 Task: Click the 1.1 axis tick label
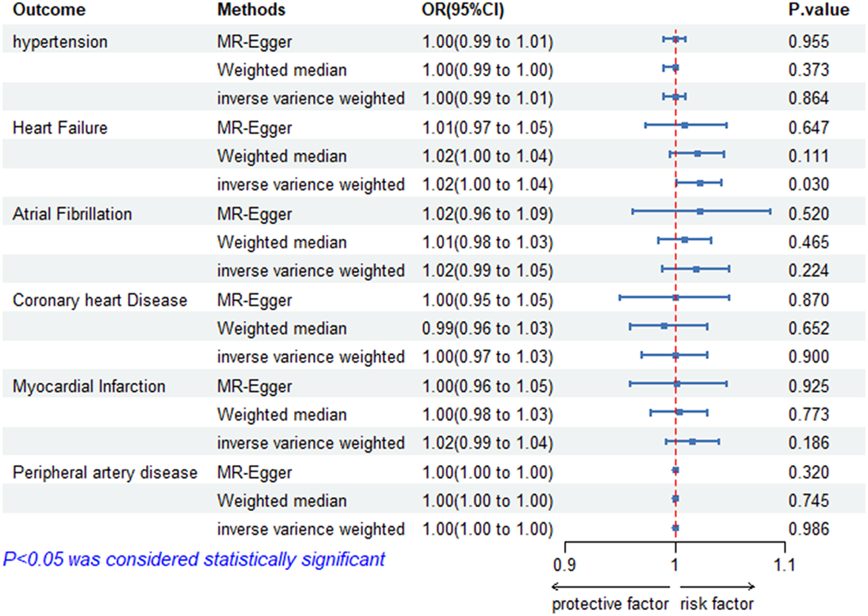(784, 565)
